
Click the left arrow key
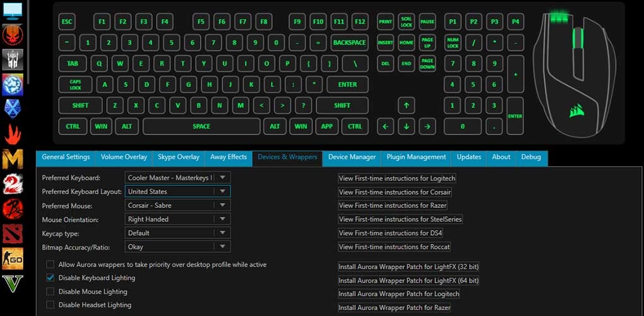pos(385,126)
